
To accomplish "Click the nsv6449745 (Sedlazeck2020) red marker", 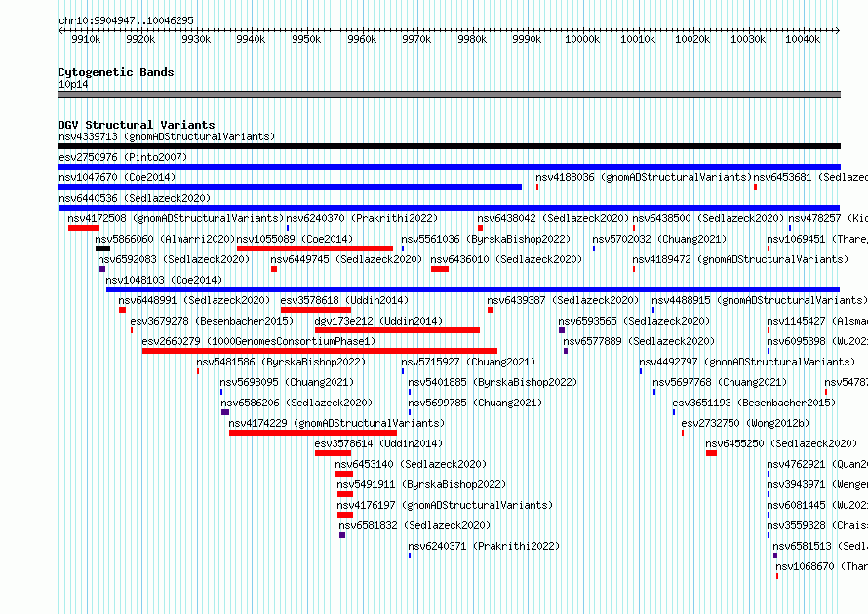I will pyautogui.click(x=274, y=269).
